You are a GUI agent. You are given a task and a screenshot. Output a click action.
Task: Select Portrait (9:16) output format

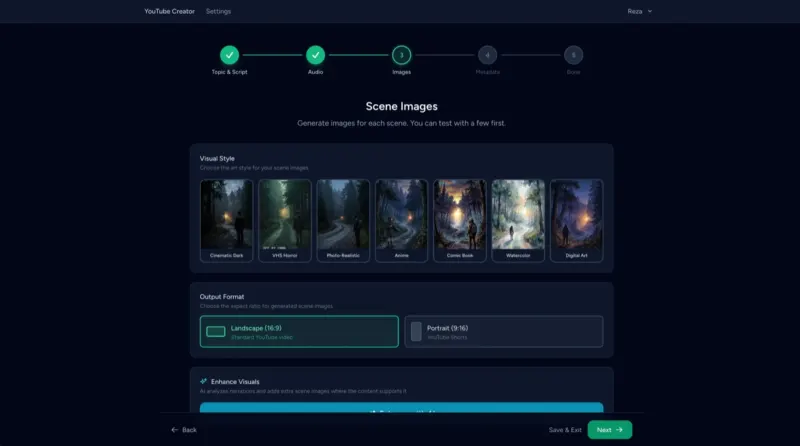[504, 332]
